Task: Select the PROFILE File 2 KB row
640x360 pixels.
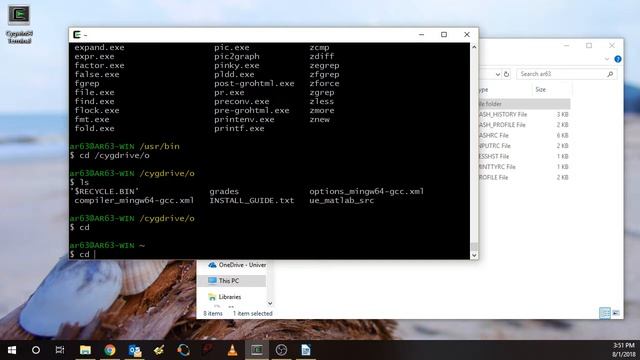Action: 524,177
